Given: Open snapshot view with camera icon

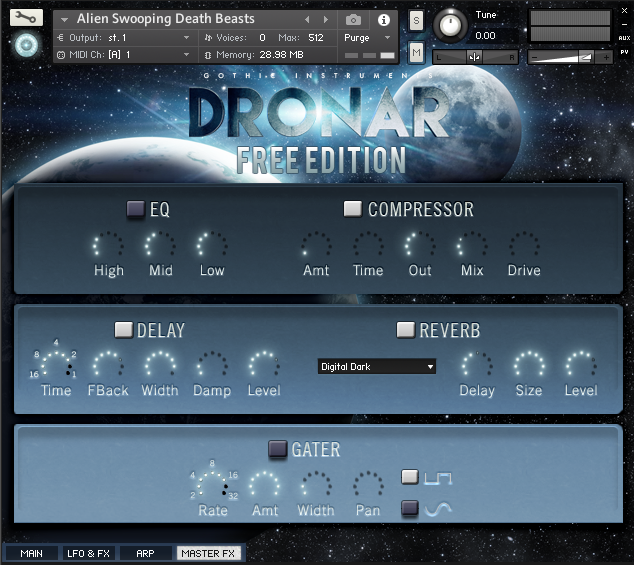Looking at the screenshot, I should (x=353, y=19).
